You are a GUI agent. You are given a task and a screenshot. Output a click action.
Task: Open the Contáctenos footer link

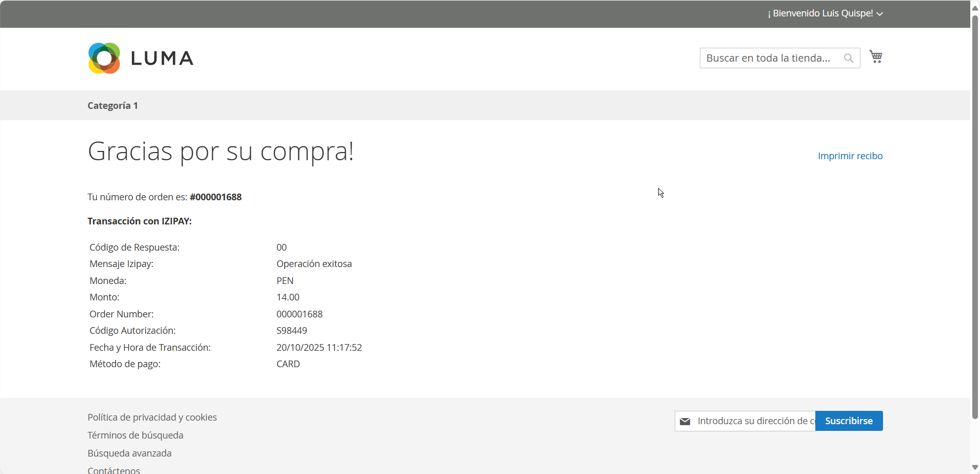pos(113,470)
